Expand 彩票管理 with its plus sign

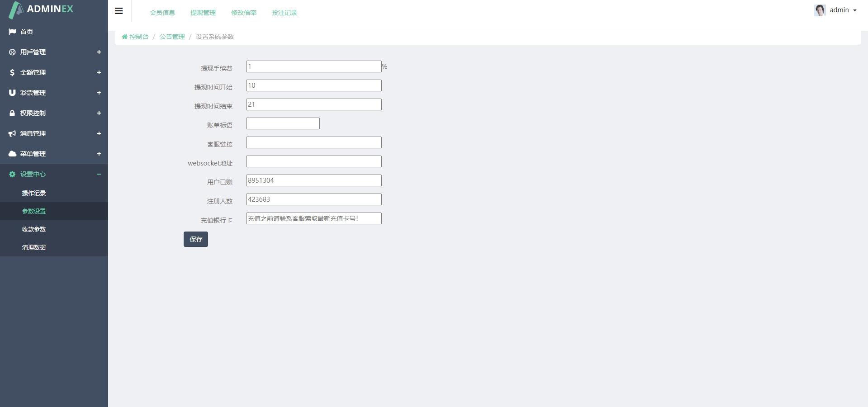click(x=99, y=93)
